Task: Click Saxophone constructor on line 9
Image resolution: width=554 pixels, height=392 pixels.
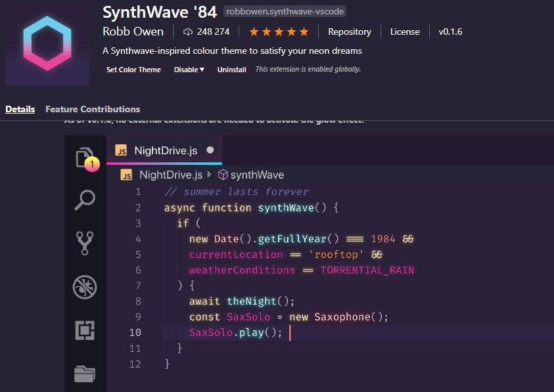Action: [342, 316]
